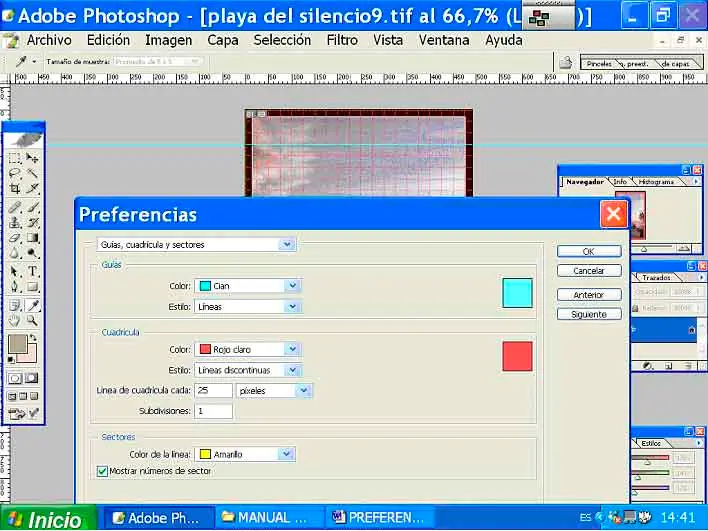Select the History Brush tool

point(32,223)
